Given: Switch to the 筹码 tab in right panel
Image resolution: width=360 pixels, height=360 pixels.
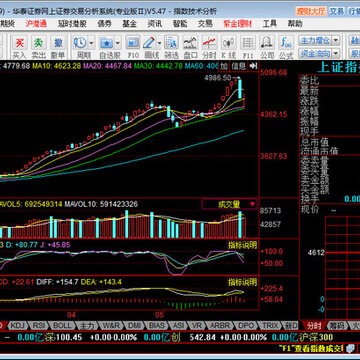Looking at the screenshot, I should click(x=336, y=325).
